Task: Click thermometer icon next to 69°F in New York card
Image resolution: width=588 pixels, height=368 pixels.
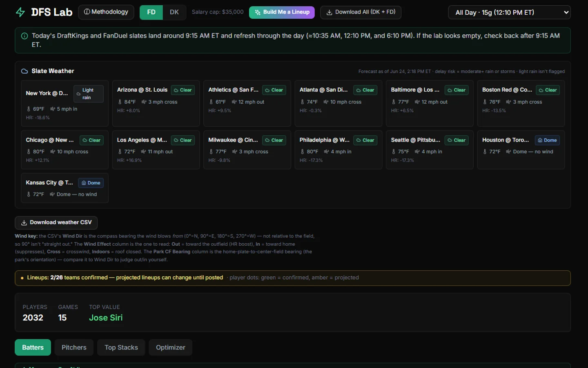Action: click(29, 109)
